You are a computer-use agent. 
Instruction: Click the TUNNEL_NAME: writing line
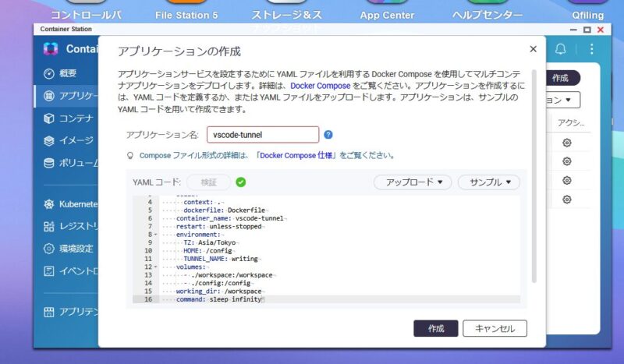[x=221, y=259]
